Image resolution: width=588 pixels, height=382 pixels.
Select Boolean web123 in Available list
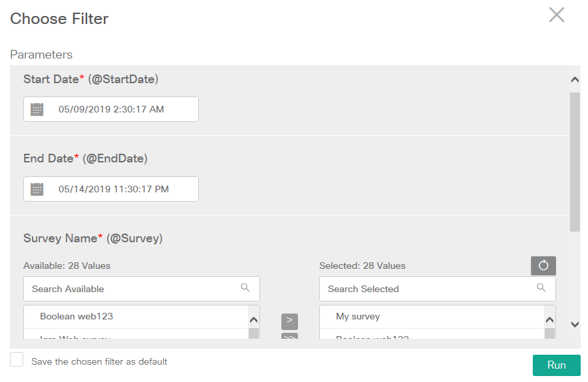76,317
